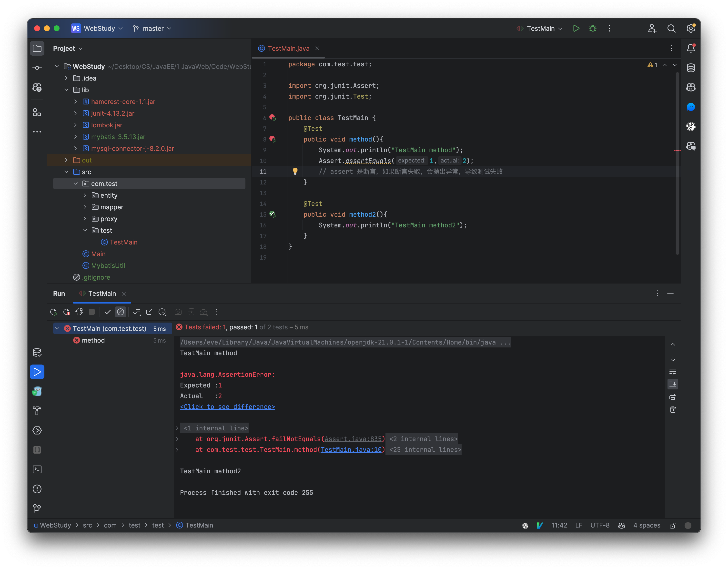Collapse the lib folder tree node
This screenshot has height=569, width=728.
pyautogui.click(x=66, y=90)
